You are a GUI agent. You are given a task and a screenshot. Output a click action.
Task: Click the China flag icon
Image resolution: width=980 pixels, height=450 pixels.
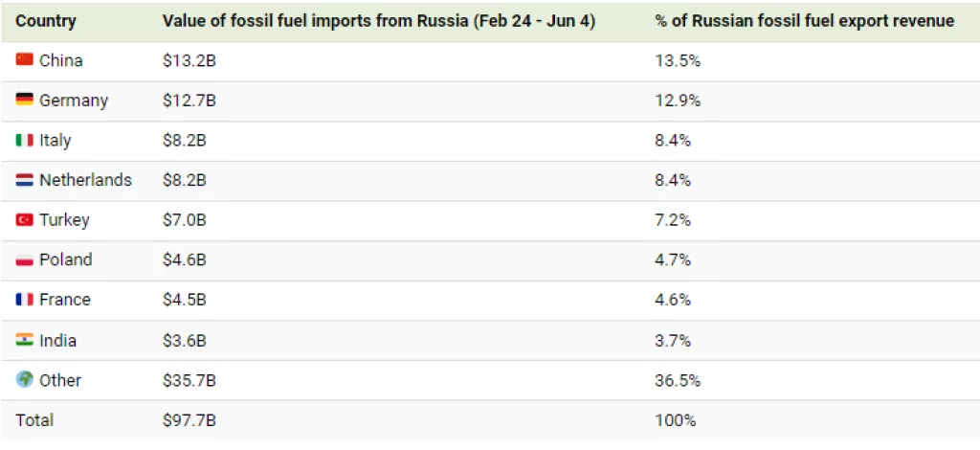click(x=25, y=60)
